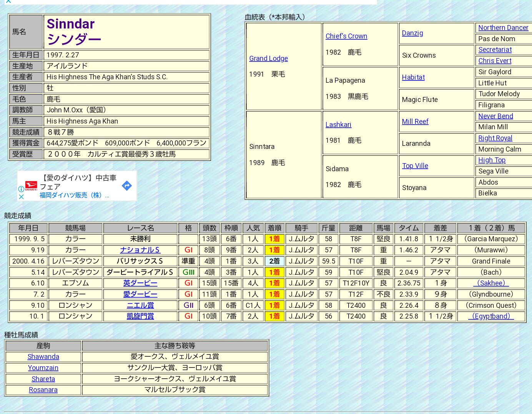Open the Top Ville link
532x414 pixels.
pos(415,166)
